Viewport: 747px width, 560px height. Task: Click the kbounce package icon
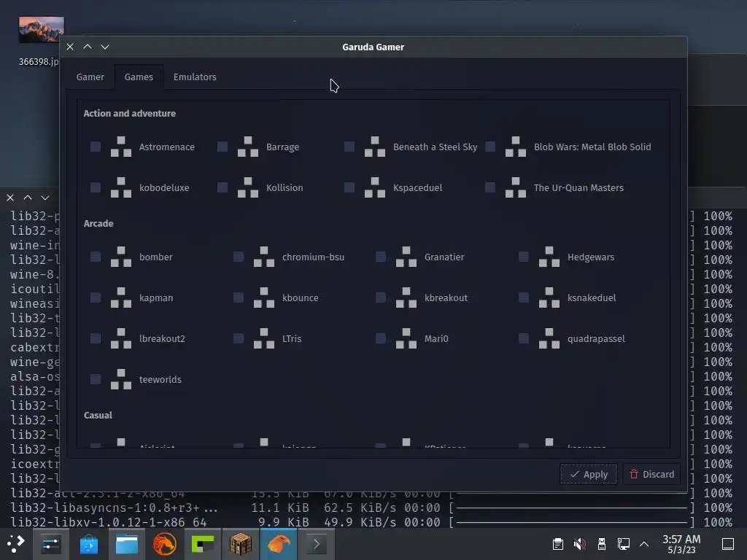[264, 297]
